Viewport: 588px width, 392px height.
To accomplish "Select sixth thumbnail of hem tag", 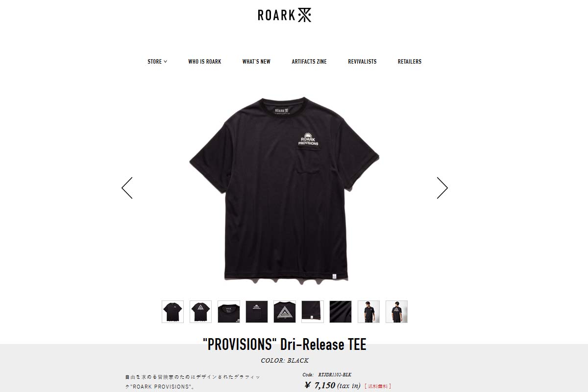I will point(313,312).
